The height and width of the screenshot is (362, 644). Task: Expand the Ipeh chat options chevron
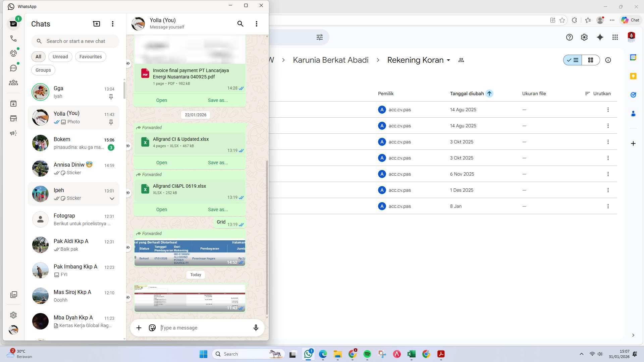tap(112, 198)
